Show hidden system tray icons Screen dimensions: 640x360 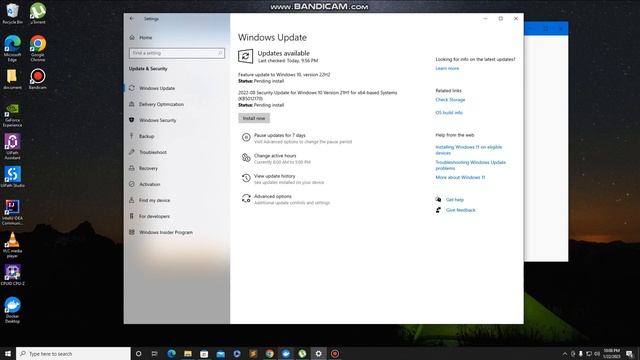pos(565,354)
